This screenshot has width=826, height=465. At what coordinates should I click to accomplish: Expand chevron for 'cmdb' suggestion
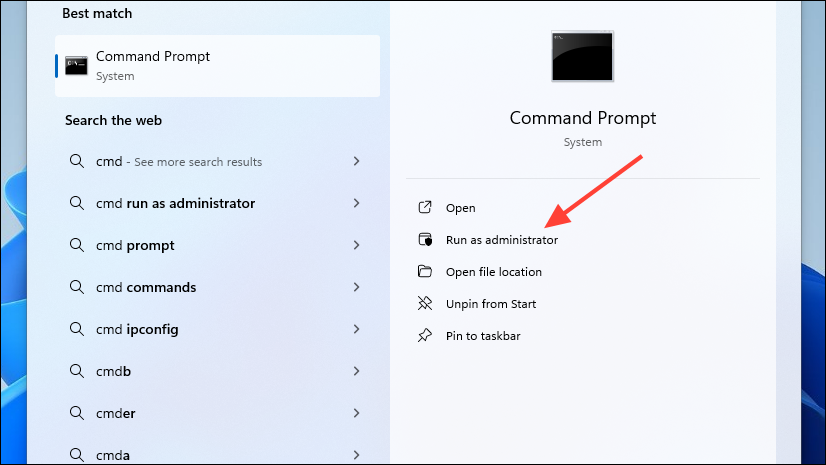(x=357, y=371)
